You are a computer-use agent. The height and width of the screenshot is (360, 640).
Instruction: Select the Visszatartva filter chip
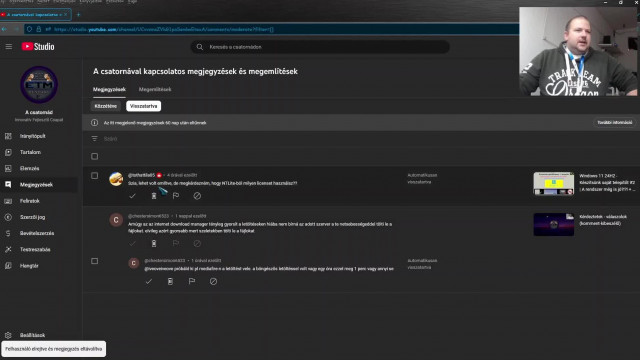click(x=143, y=106)
